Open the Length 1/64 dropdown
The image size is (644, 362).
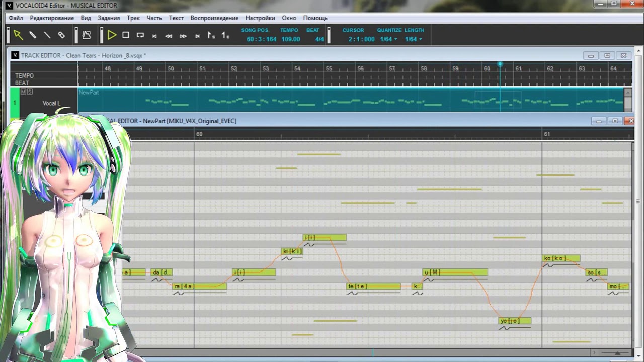tap(414, 39)
